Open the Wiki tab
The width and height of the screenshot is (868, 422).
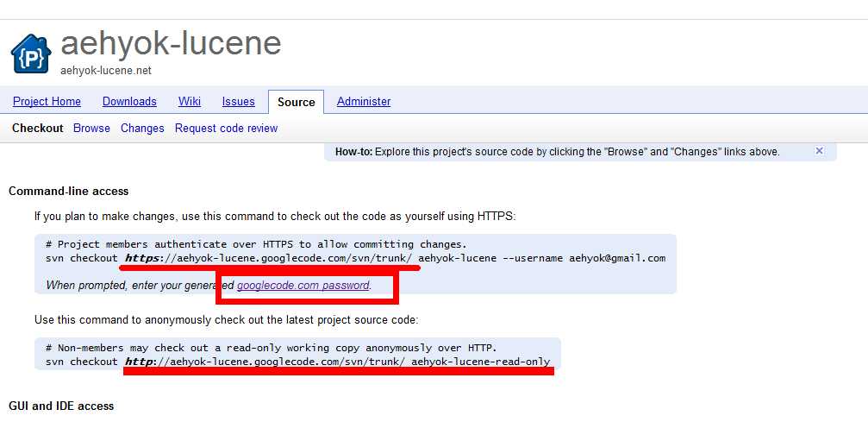pos(190,102)
